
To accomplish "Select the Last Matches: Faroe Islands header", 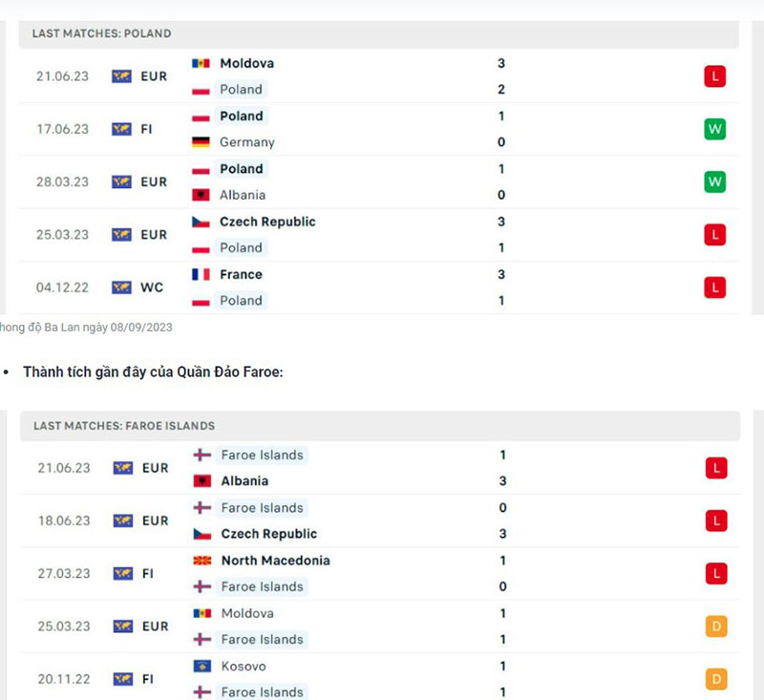I will pyautogui.click(x=124, y=426).
